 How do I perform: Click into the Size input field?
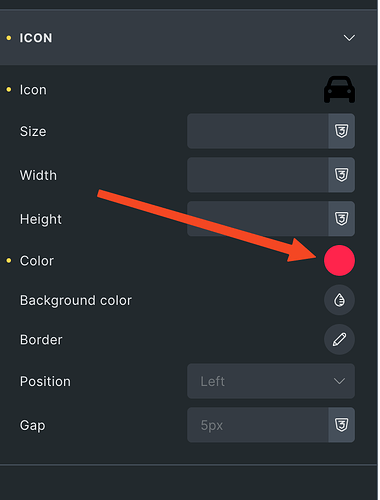pyautogui.click(x=258, y=131)
